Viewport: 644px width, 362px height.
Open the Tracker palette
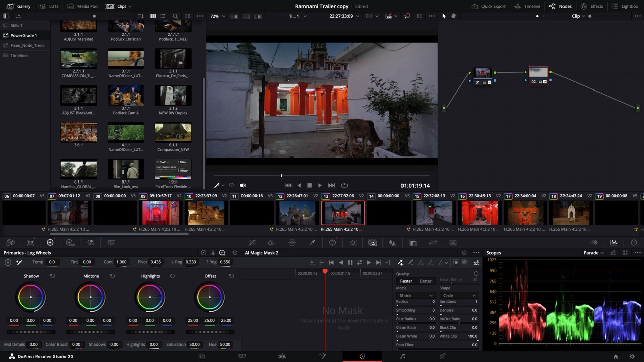click(x=352, y=242)
